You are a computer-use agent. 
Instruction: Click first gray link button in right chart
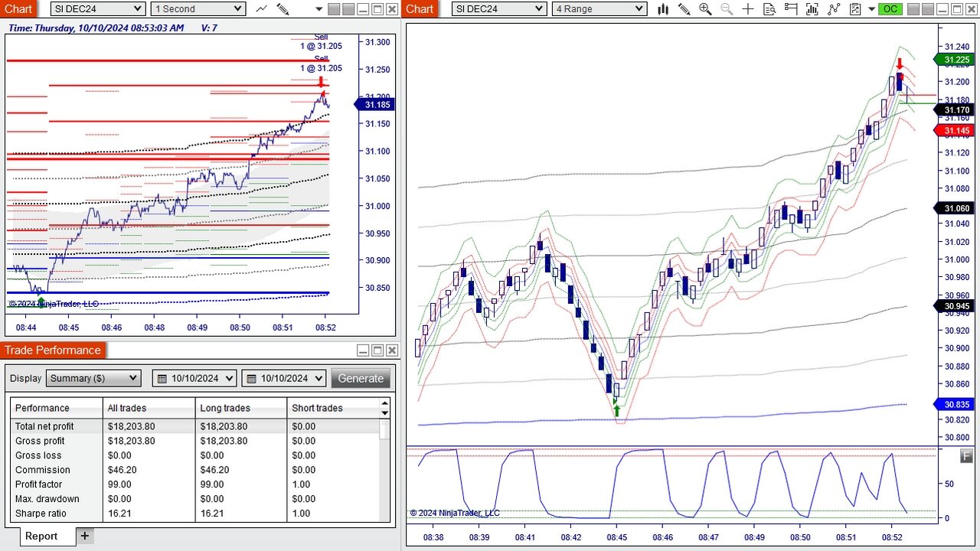(913, 9)
